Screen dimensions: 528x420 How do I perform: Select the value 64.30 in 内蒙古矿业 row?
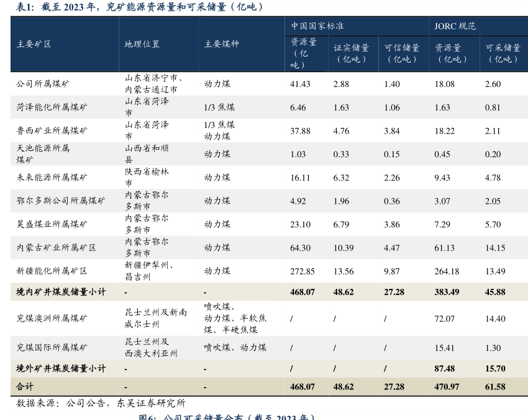point(300,248)
